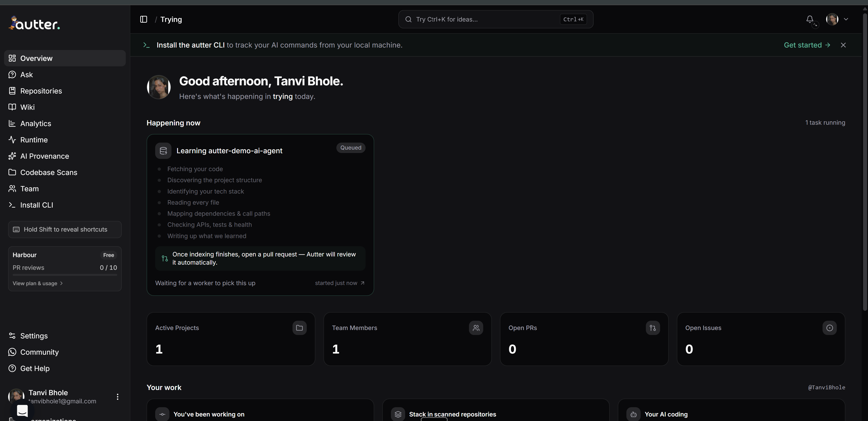Focus the Ctrl+K search field
Screen dimensions: 868x421
(495, 19)
